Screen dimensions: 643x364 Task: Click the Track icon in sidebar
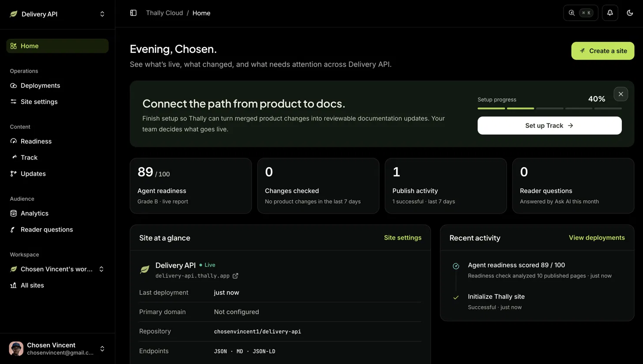[x=14, y=158]
